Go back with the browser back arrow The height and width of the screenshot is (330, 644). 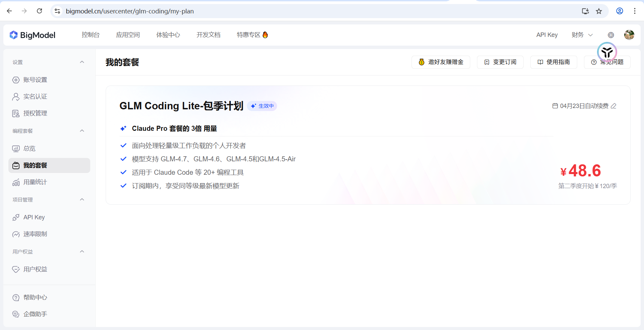9,11
